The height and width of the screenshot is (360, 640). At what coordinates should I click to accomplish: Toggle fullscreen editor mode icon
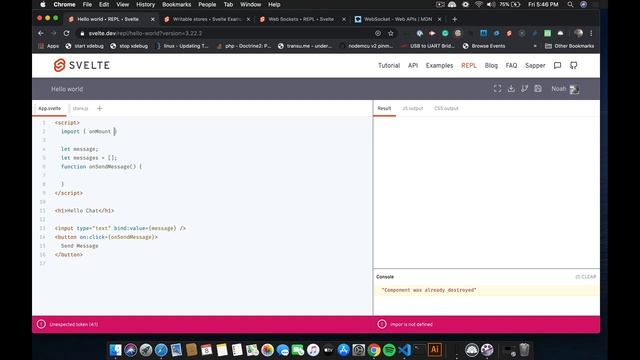pos(497,89)
